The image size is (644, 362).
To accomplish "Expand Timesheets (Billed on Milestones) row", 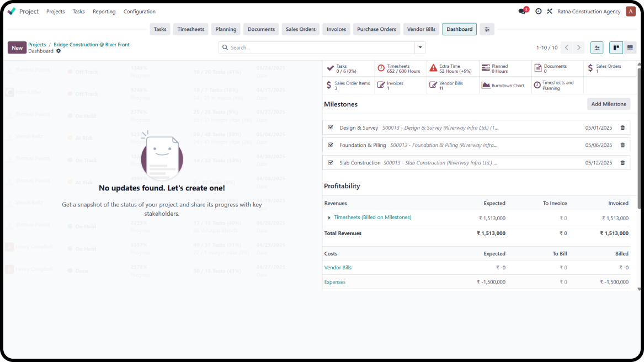I will tap(329, 218).
